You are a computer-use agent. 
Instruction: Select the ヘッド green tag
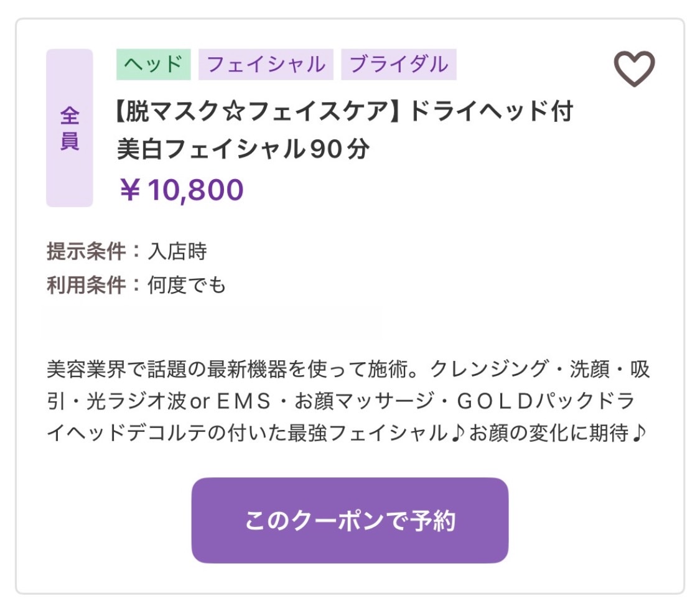pos(153,64)
